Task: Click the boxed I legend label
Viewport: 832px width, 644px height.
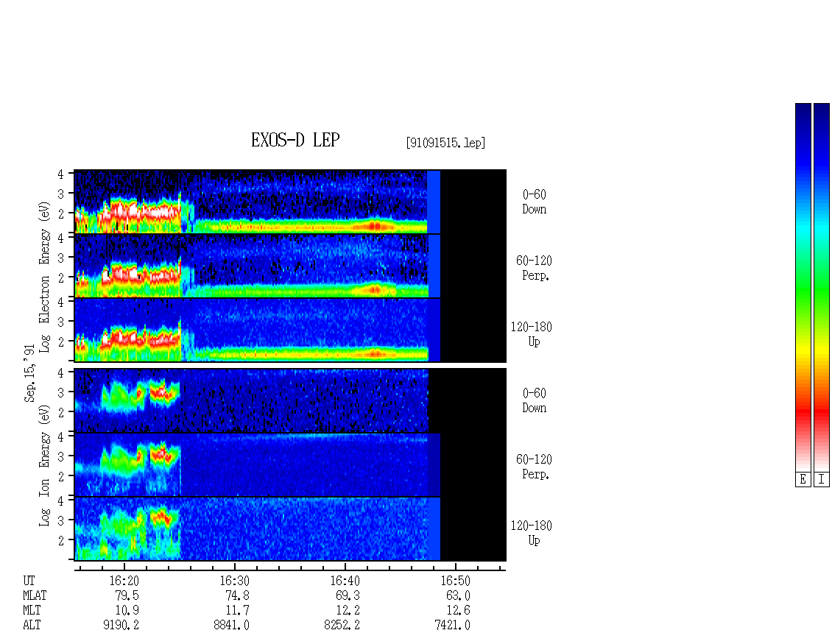Action: click(822, 480)
